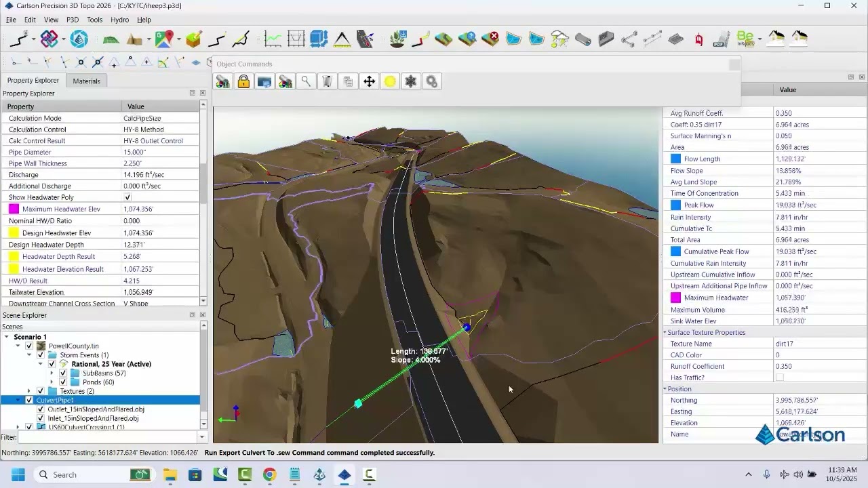This screenshot has height=488, width=868.
Task: Open the View menu
Action: [x=51, y=20]
